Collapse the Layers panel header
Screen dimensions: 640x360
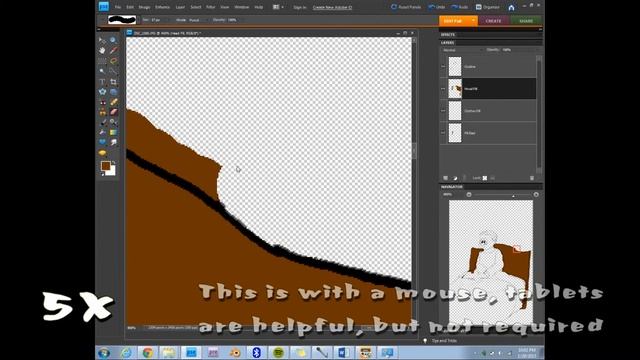(x=491, y=42)
